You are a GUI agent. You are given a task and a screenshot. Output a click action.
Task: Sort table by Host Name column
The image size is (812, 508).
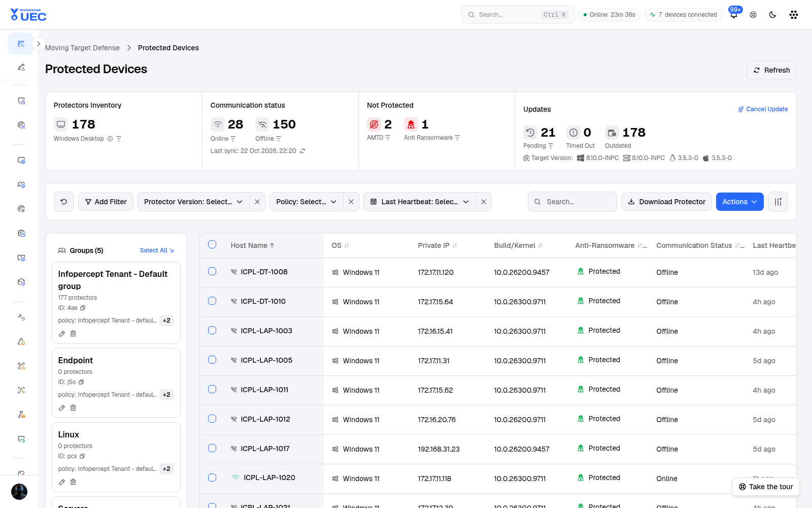pyautogui.click(x=252, y=245)
